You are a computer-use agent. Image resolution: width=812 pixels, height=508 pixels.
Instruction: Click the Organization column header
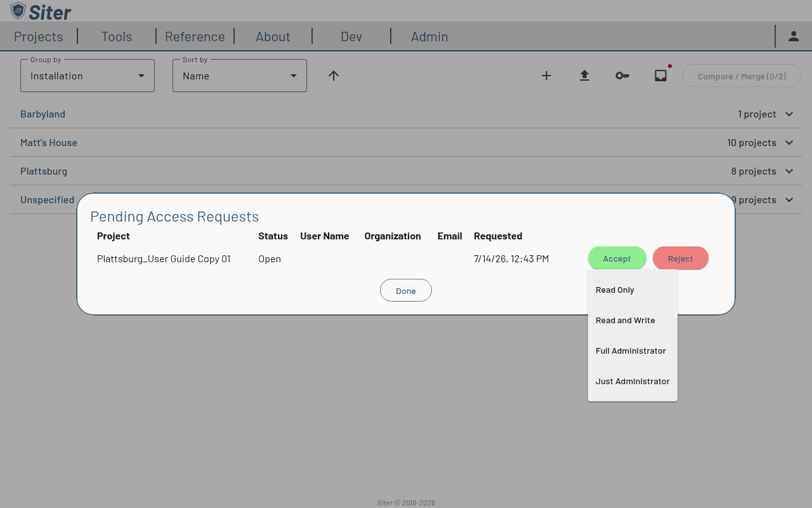tap(393, 236)
